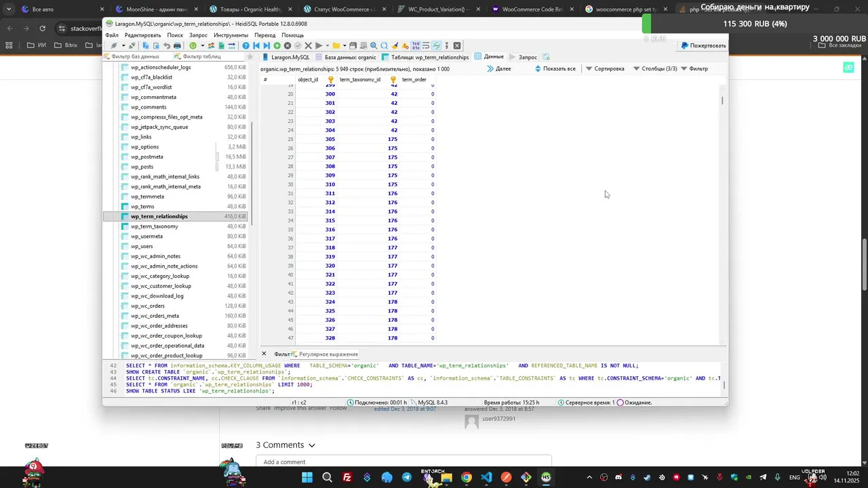Switch to База данных: organic tab
868x488 pixels.
tap(345, 57)
